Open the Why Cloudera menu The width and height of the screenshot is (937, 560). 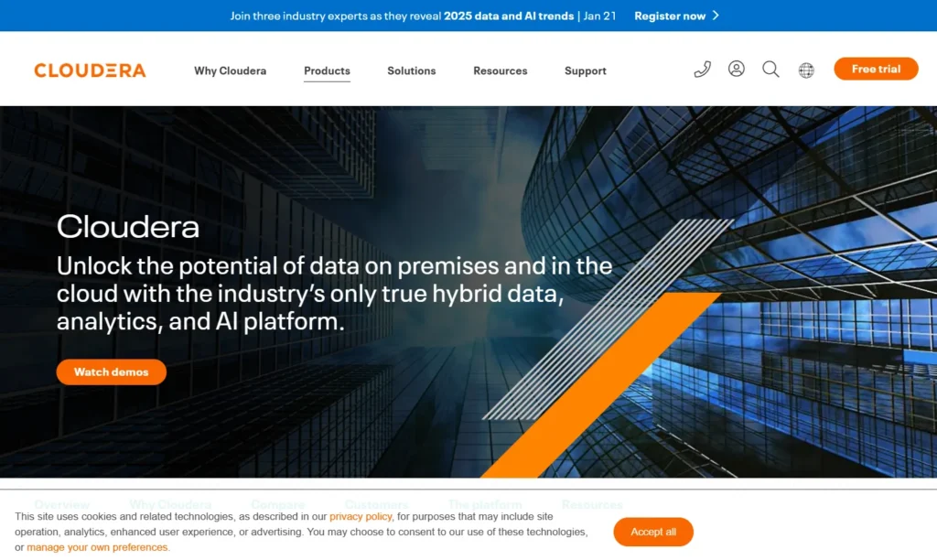click(230, 70)
